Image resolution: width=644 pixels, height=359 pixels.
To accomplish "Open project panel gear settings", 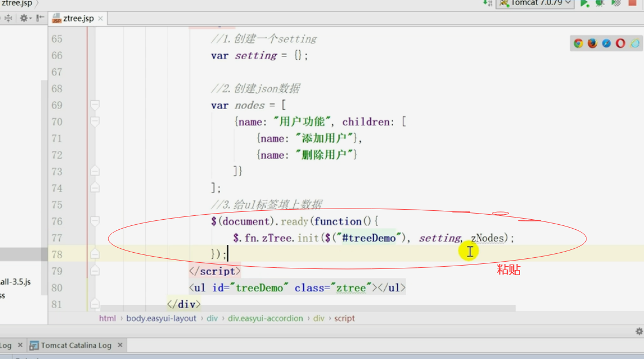I will 25,18.
